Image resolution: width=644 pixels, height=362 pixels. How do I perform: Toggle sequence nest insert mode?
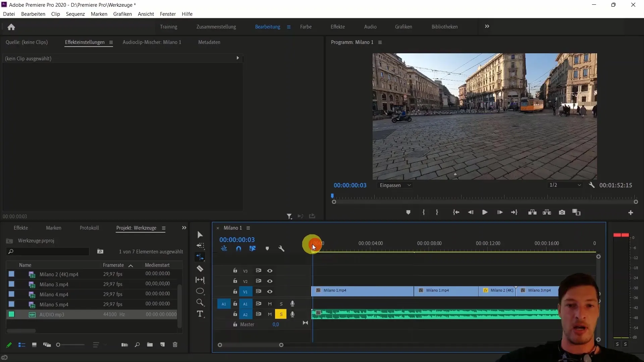point(224,249)
